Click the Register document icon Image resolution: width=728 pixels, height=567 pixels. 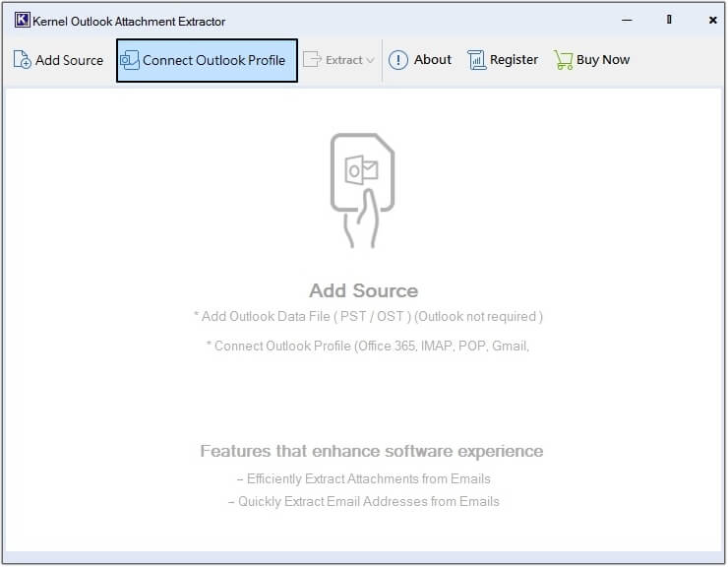[x=476, y=59]
